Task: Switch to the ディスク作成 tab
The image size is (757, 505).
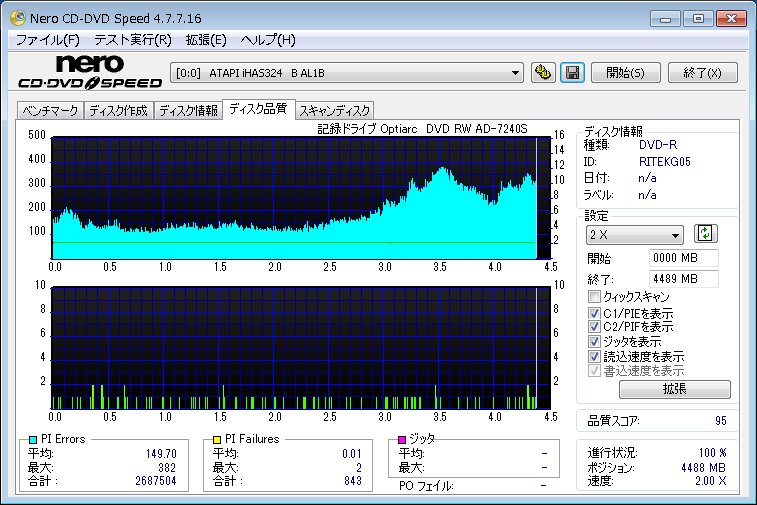Action: 119,111
